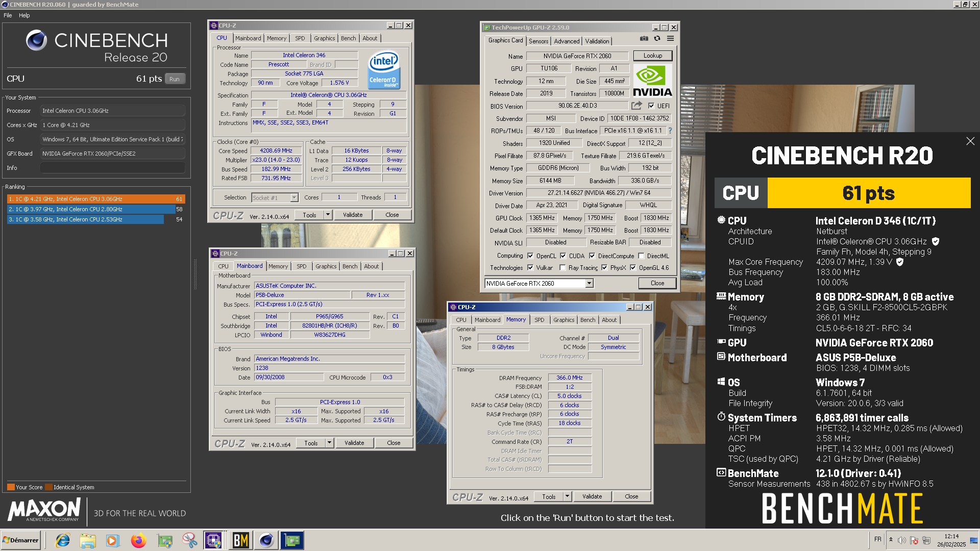
Task: Open the GPU card with shield taskbar icon
Action: point(164,540)
